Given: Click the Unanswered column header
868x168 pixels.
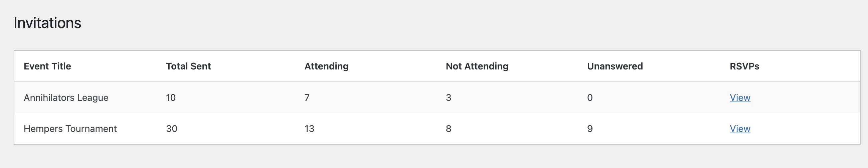Looking at the screenshot, I should point(615,66).
